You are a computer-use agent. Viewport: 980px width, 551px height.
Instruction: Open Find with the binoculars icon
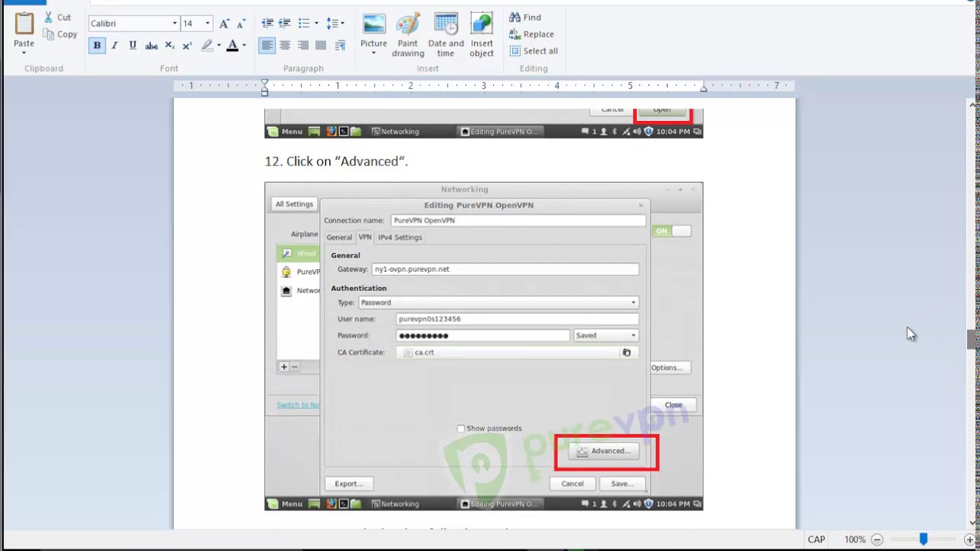514,17
